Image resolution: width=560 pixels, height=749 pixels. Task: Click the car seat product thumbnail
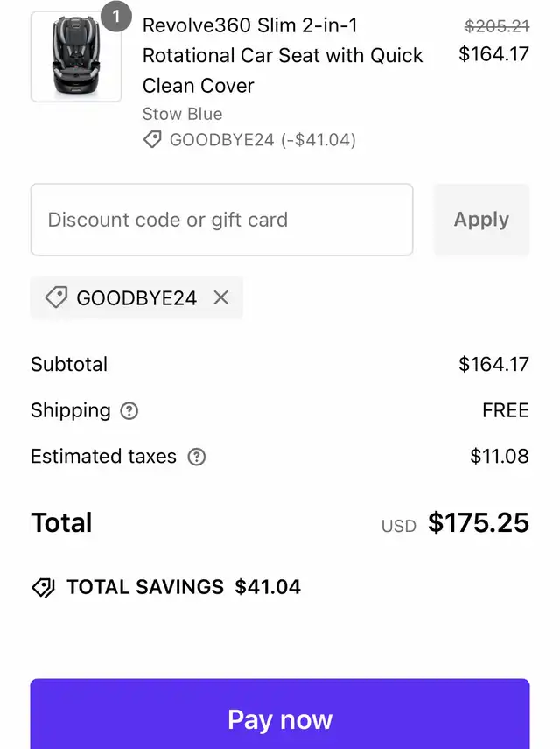[76, 57]
